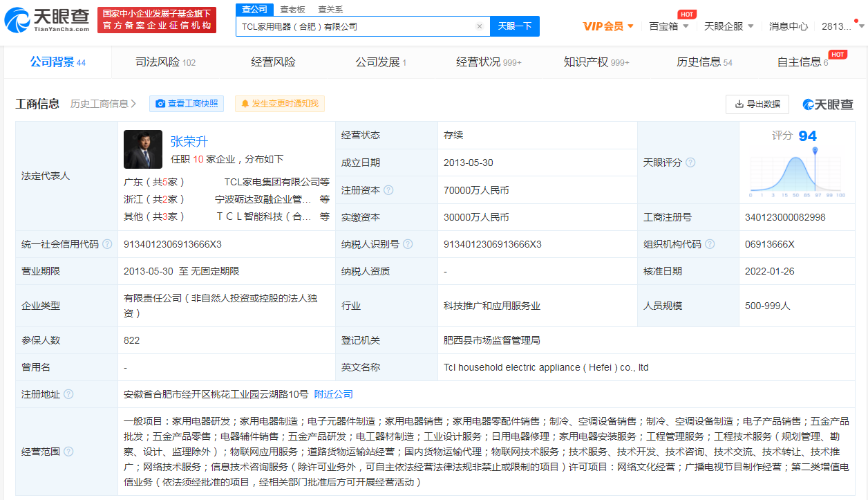Click the 查看工商快照 button
Image resolution: width=868 pixels, height=500 pixels.
(x=187, y=104)
